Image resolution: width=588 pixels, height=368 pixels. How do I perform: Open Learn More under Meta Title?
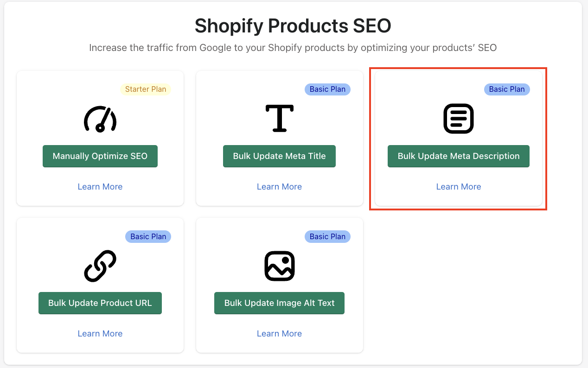(280, 187)
